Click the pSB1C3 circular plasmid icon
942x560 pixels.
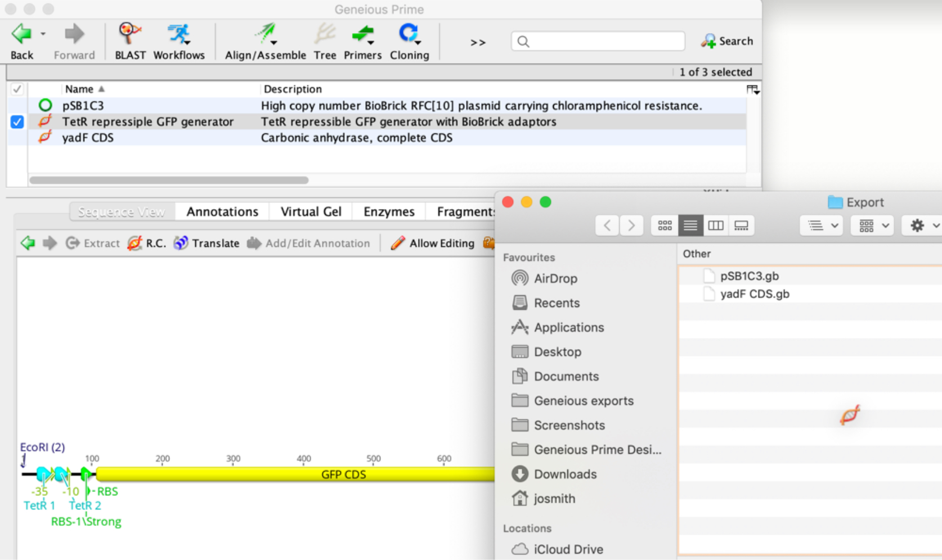click(45, 105)
